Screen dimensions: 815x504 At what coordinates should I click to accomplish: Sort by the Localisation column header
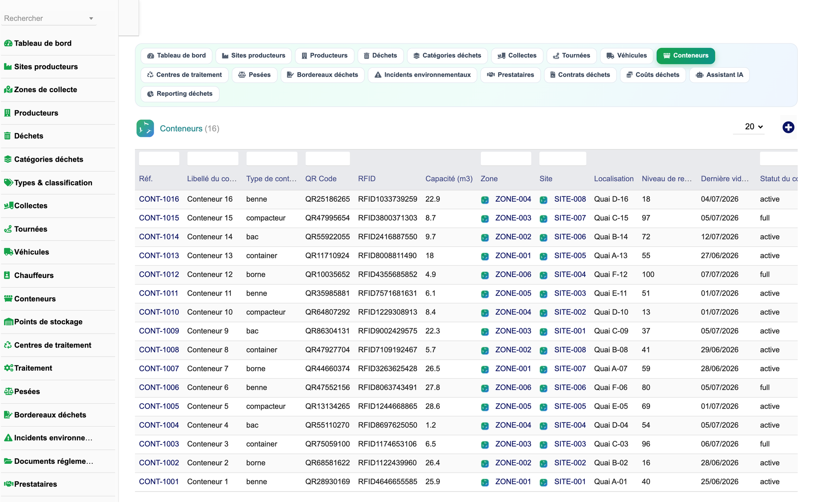[x=614, y=179]
